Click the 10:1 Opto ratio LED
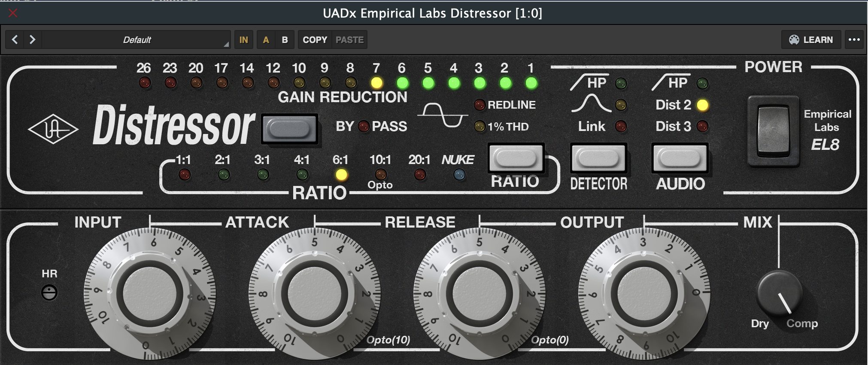 tap(381, 174)
